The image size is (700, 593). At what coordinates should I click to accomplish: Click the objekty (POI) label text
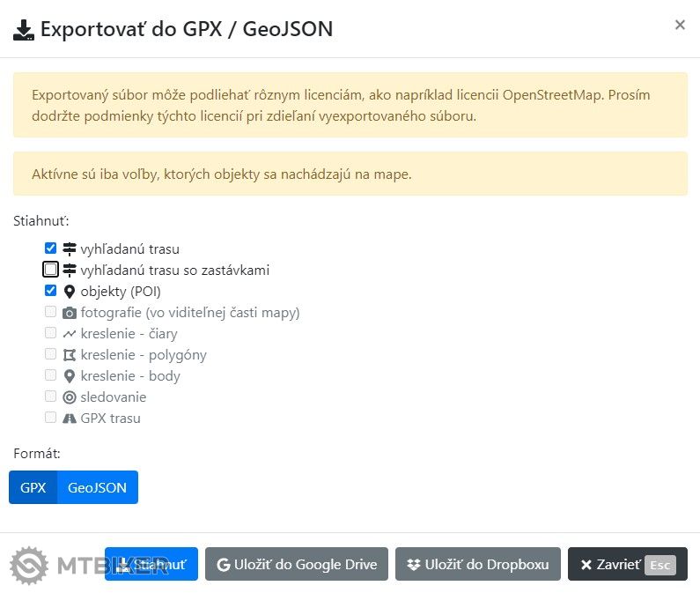(121, 292)
